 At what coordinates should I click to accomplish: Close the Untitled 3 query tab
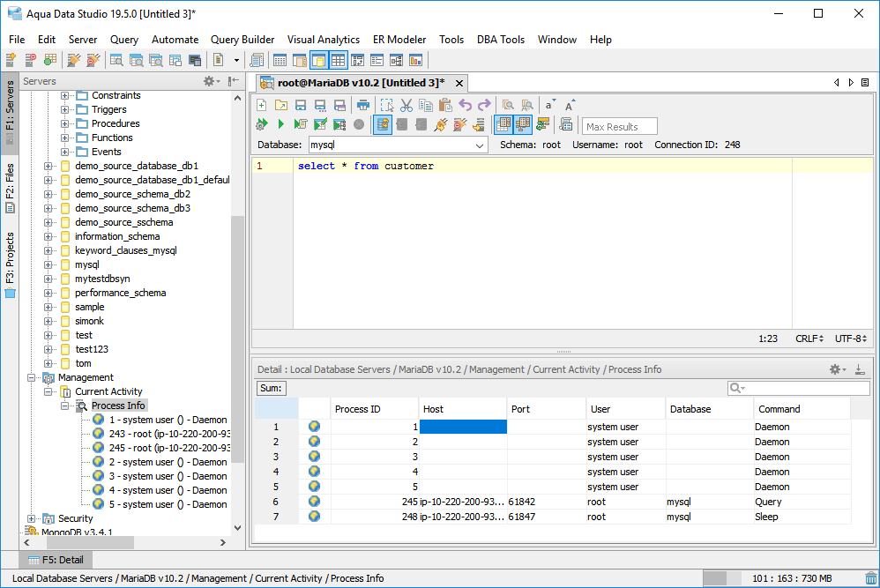[459, 83]
